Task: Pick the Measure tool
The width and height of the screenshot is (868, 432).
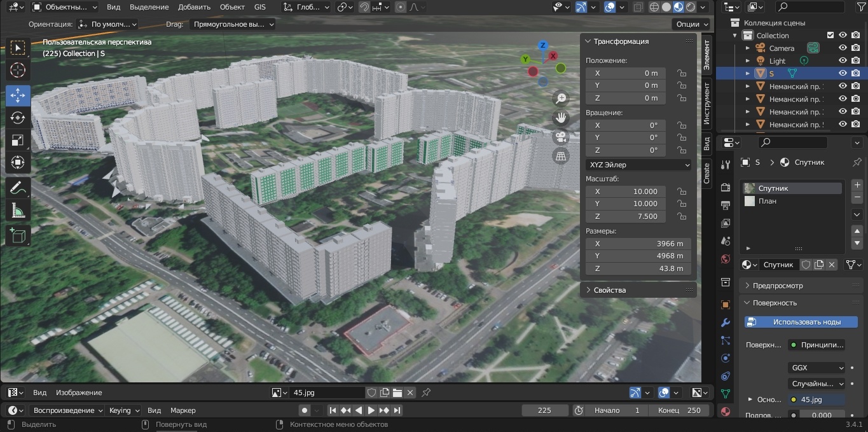Action: (x=18, y=211)
